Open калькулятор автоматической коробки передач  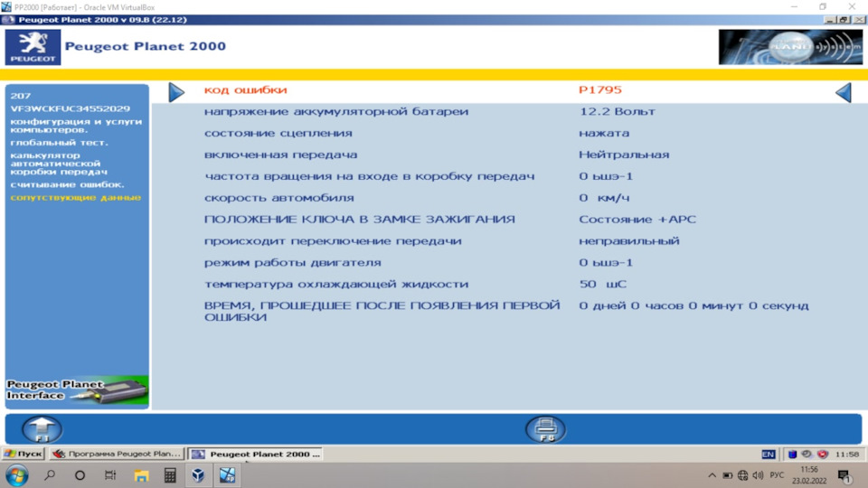[x=59, y=164]
